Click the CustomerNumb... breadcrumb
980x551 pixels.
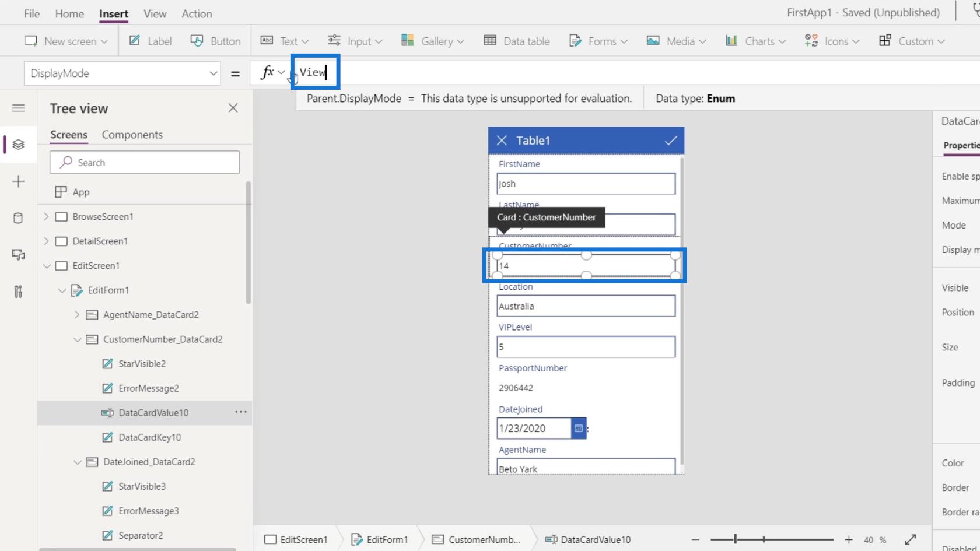coord(476,540)
